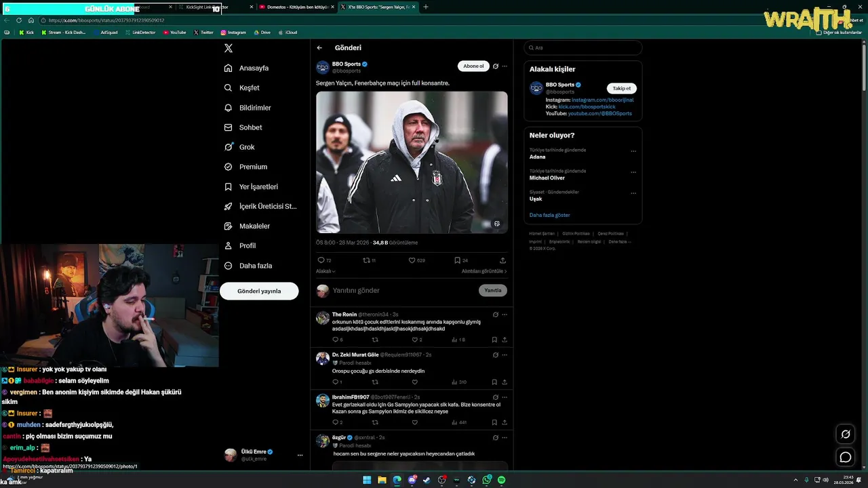
Task: Click the Ara search field
Action: (583, 48)
